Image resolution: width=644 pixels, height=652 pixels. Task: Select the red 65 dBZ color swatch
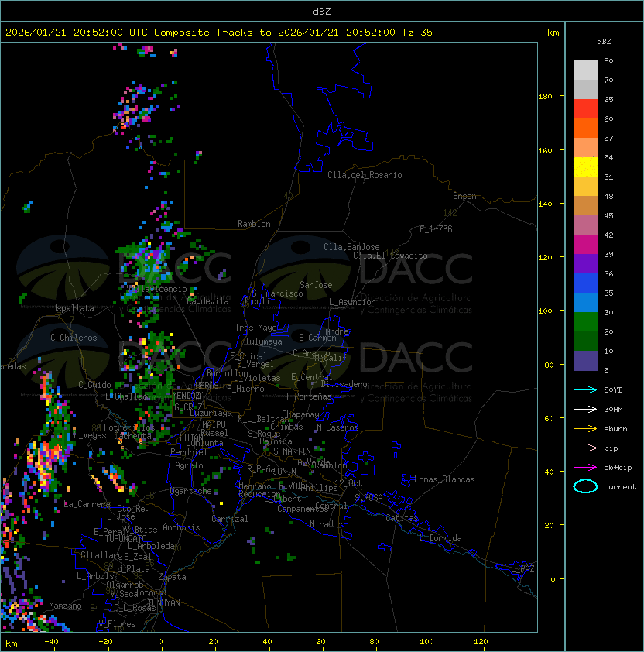[x=585, y=108]
